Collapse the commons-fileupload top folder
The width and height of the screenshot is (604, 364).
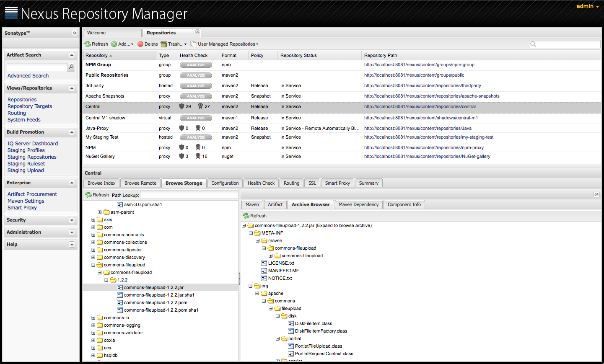[93, 265]
